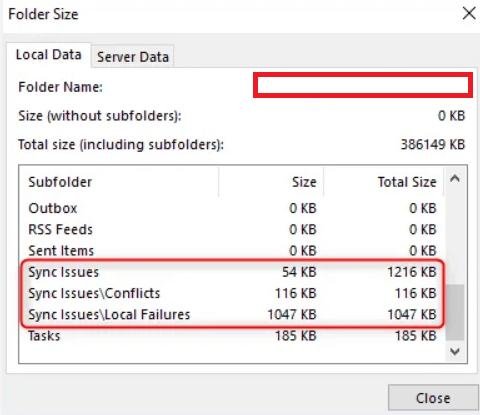Viewport: 480px width, 415px height.
Task: Select the Sync Issues\Local Failures row
Action: coord(232,314)
